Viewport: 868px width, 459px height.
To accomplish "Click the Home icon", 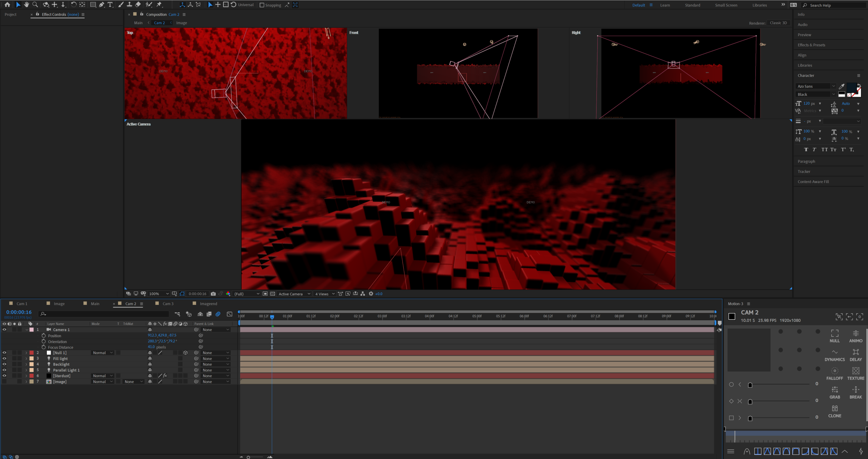I will [7, 5].
